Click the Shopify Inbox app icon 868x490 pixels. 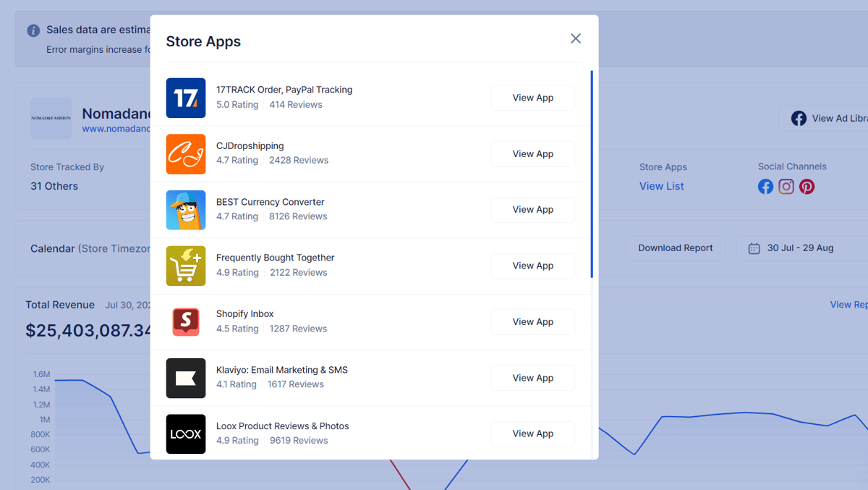[x=186, y=322]
